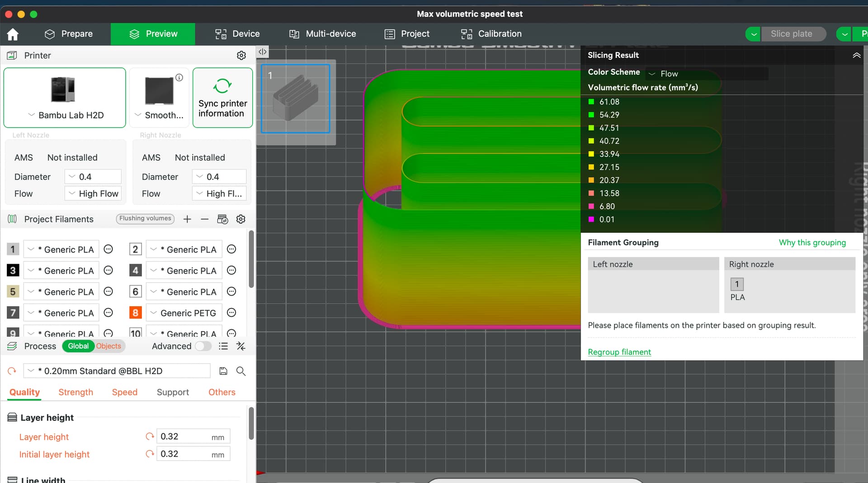Image resolution: width=868 pixels, height=483 pixels.
Task: Save the process preset
Action: click(x=223, y=371)
